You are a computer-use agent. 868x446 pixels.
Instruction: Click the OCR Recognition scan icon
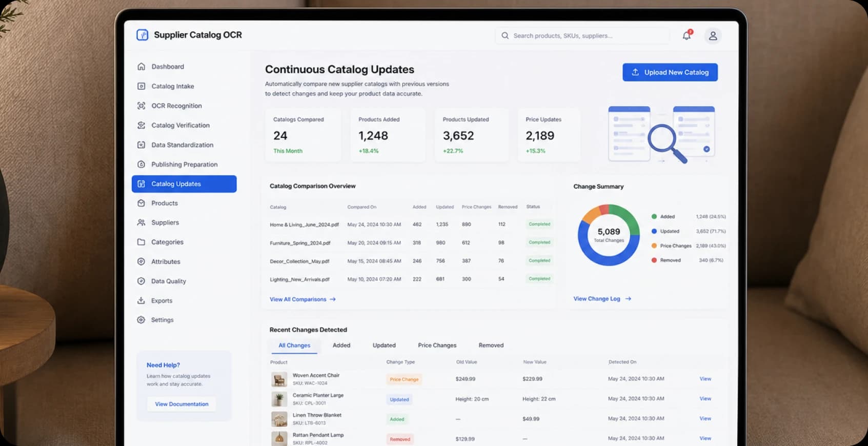(x=141, y=106)
